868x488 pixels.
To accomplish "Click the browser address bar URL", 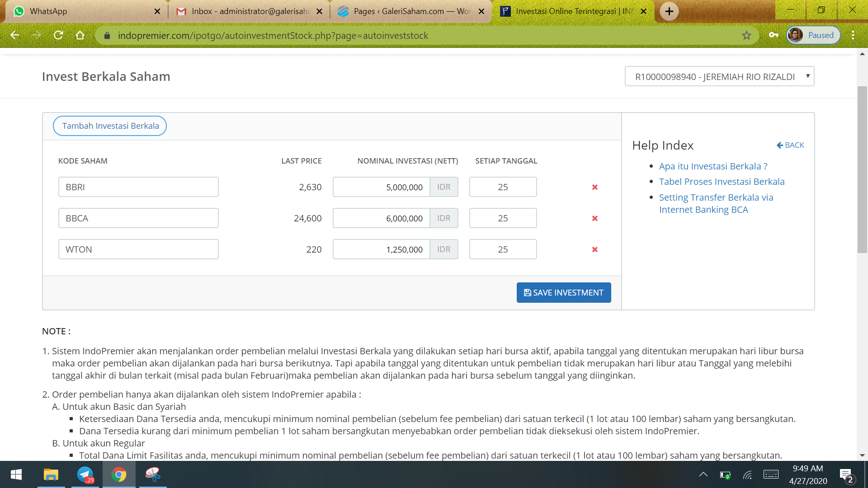I will (273, 35).
